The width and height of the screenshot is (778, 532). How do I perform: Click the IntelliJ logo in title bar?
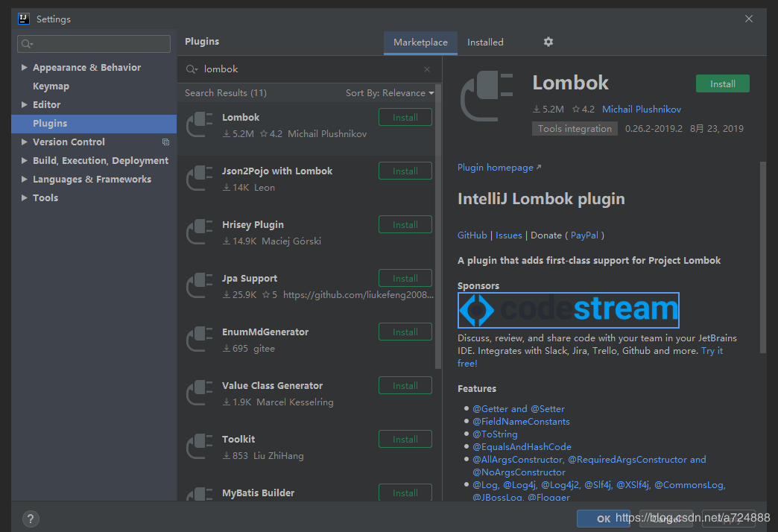coord(24,19)
